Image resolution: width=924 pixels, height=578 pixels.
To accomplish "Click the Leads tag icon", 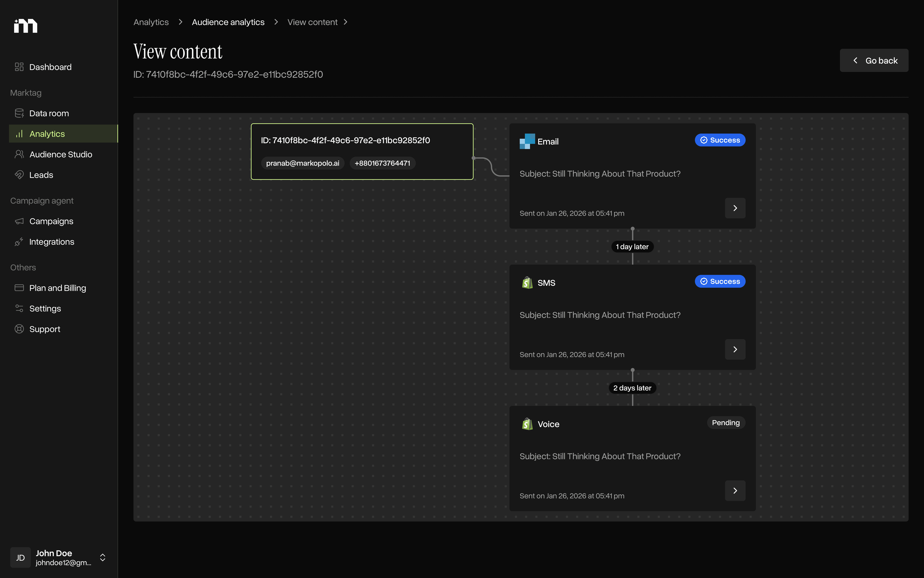I will click(x=19, y=175).
